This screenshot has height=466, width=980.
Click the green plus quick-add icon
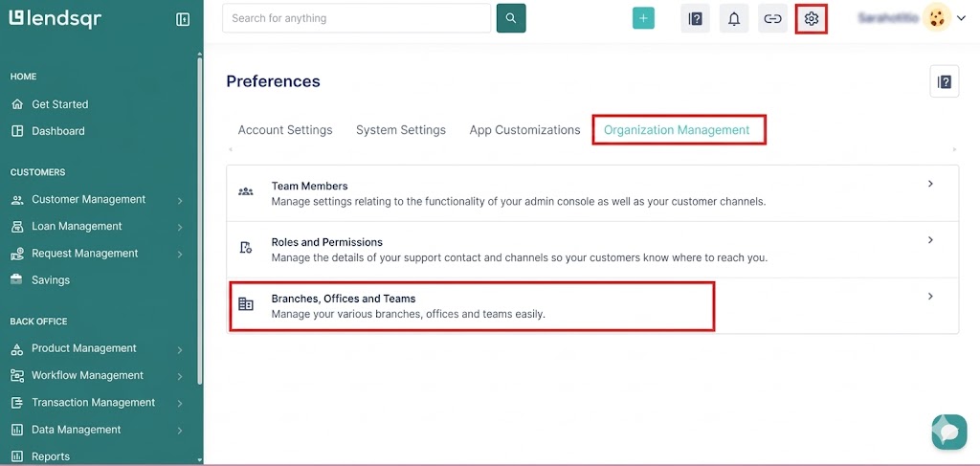click(x=643, y=18)
